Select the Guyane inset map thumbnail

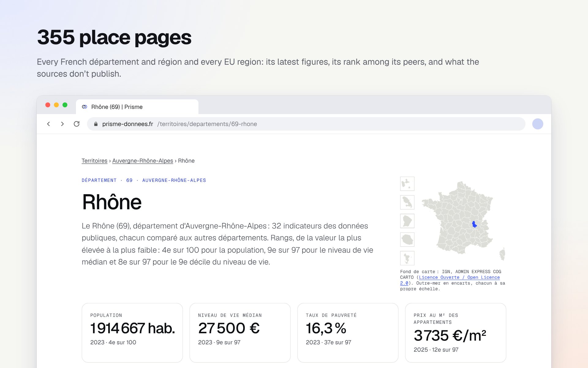(x=407, y=221)
